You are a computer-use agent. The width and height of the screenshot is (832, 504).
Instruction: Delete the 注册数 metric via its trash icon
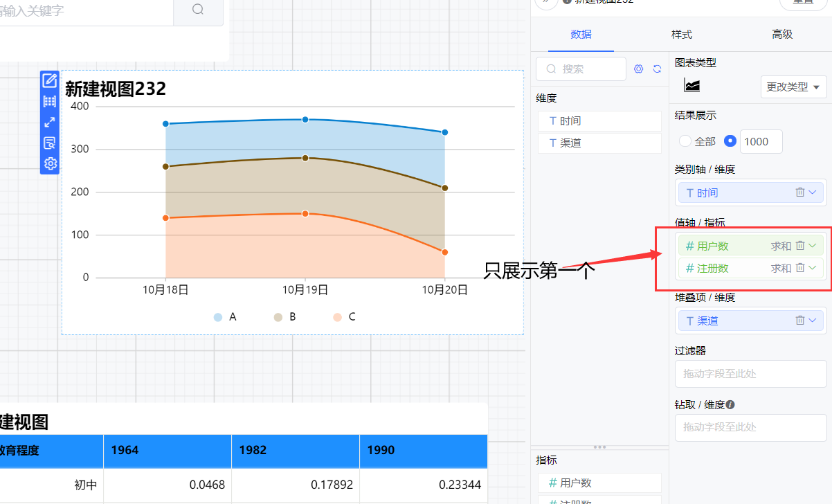point(801,267)
